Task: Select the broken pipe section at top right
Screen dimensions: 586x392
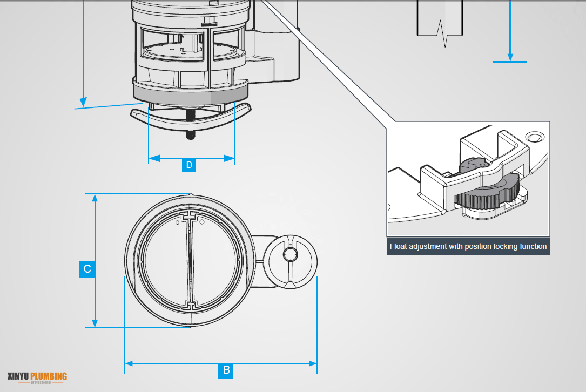Action: point(440,19)
